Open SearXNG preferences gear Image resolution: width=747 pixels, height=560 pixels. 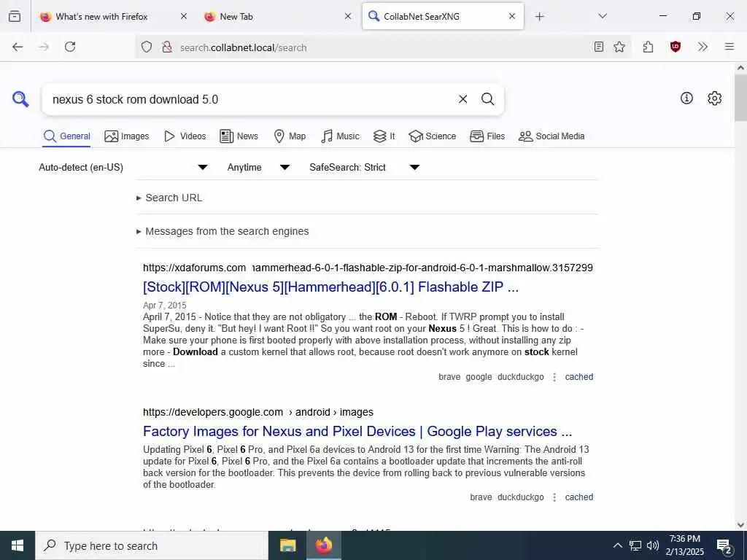[x=715, y=98]
